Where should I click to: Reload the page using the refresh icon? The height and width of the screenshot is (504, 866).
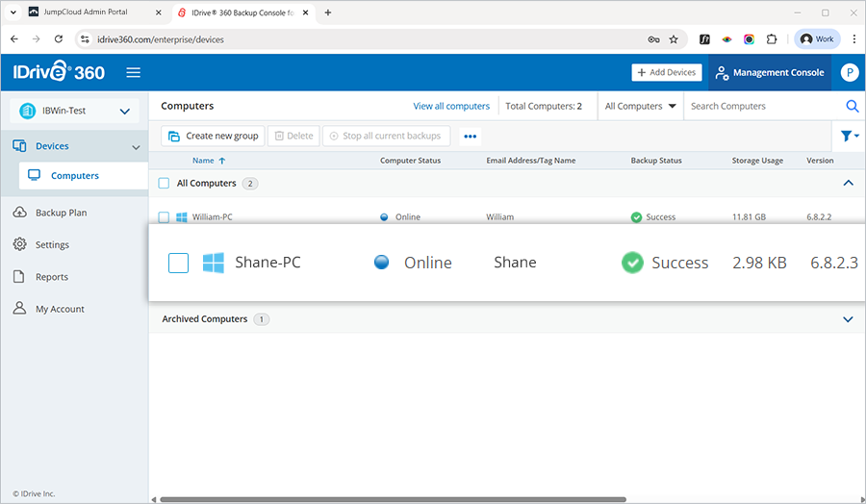click(x=59, y=39)
